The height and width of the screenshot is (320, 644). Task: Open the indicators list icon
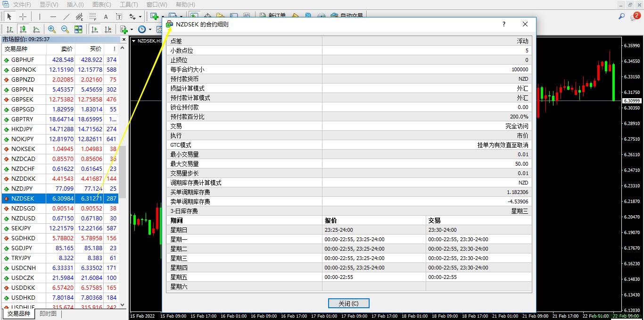[124, 29]
